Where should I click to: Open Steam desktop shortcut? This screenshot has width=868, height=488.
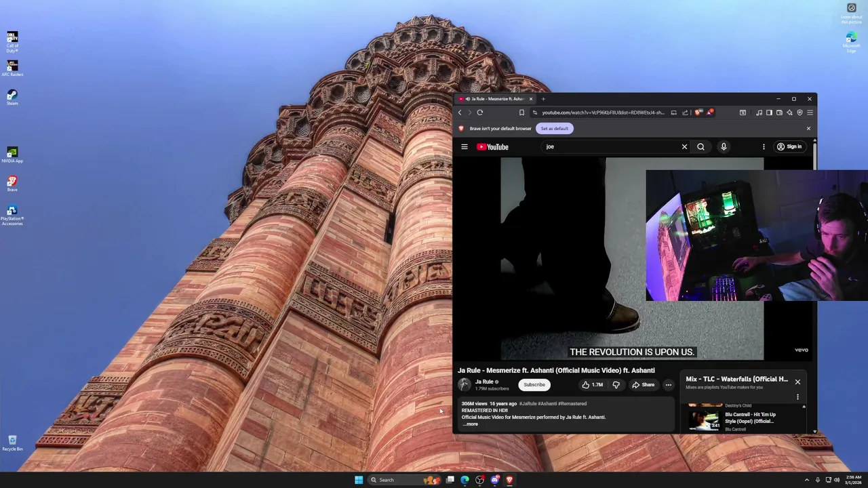12,97
